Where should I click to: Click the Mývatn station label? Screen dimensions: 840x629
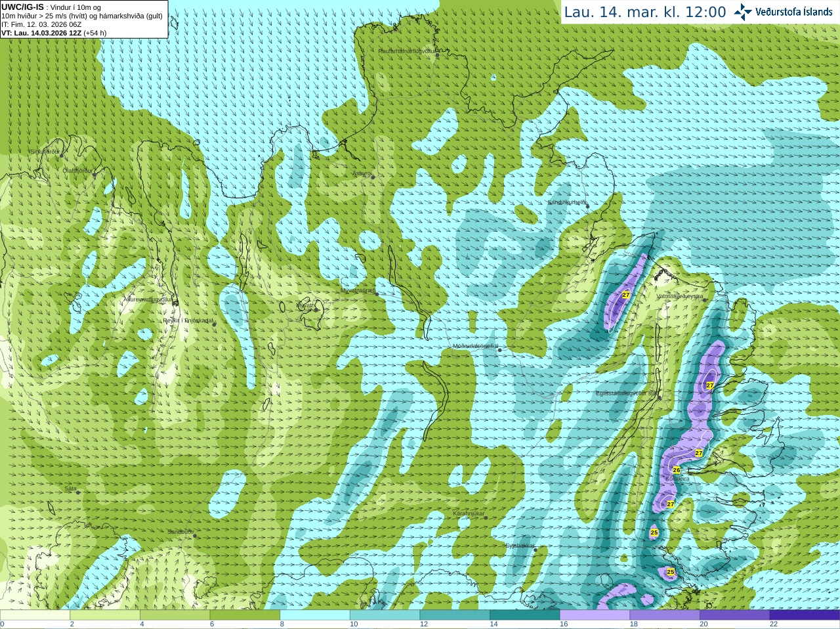(x=306, y=305)
